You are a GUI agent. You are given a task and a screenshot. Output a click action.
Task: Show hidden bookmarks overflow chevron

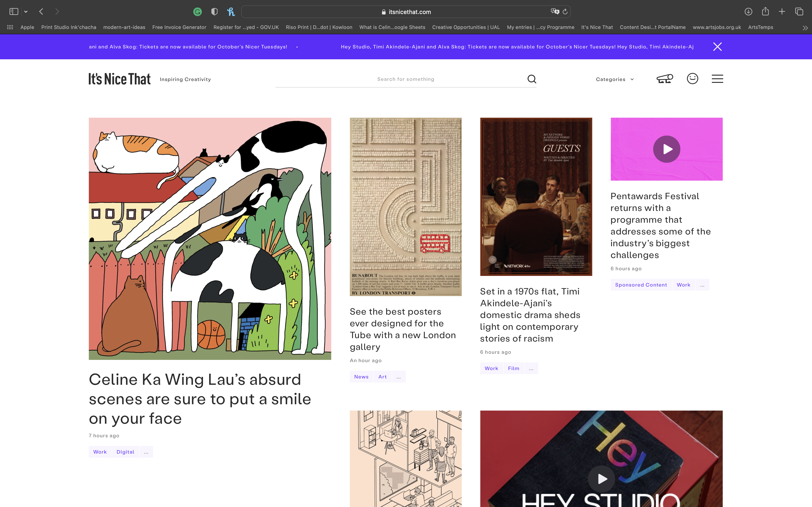(805, 28)
